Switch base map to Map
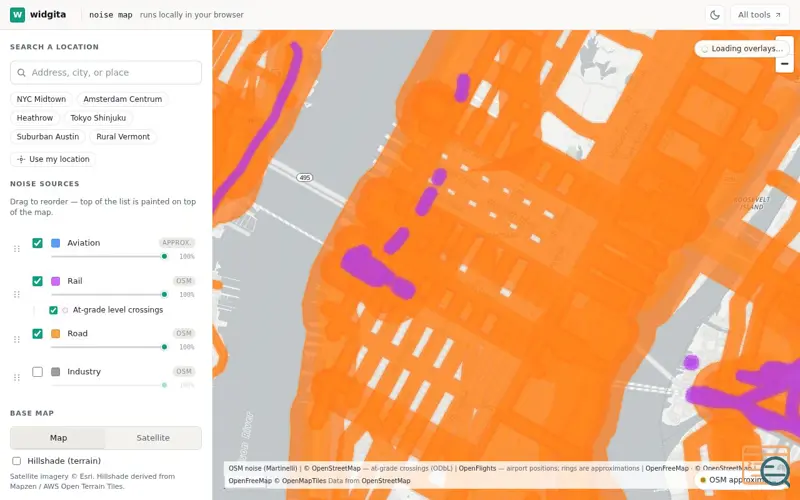This screenshot has height=500, width=800. [58, 438]
